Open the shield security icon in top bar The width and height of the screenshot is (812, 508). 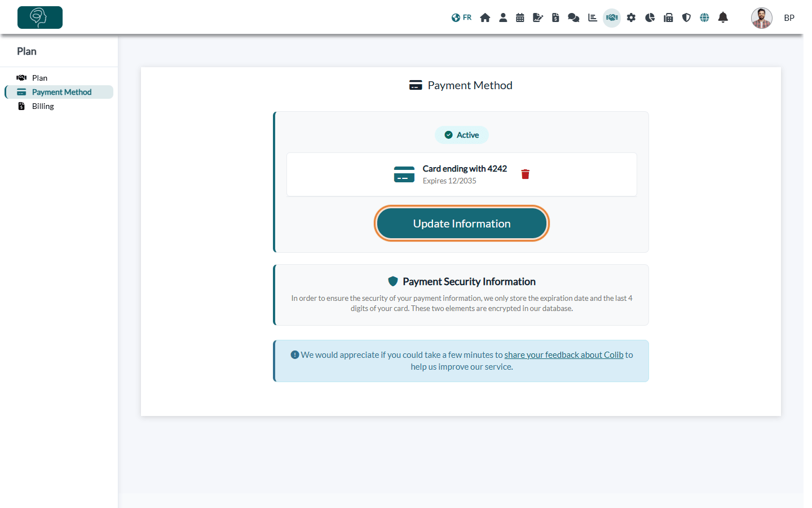click(x=686, y=17)
